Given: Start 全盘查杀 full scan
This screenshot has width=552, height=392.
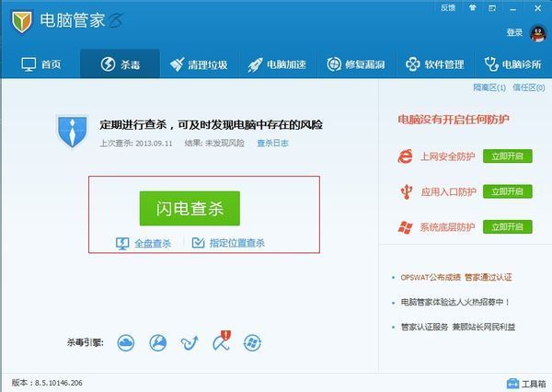Looking at the screenshot, I should tap(153, 243).
